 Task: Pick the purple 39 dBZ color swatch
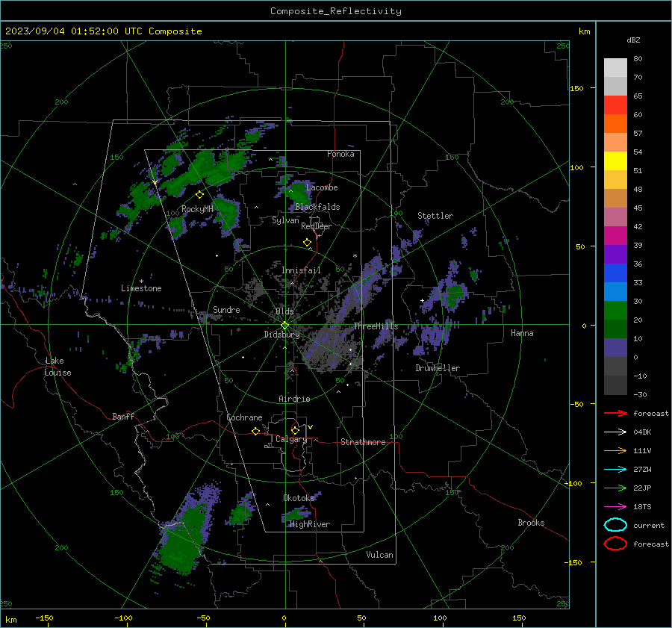(x=615, y=254)
